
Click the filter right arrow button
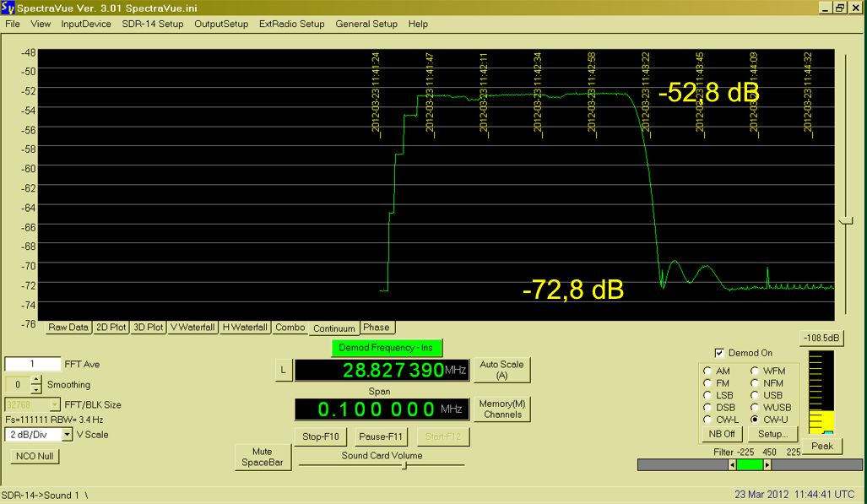coord(767,464)
